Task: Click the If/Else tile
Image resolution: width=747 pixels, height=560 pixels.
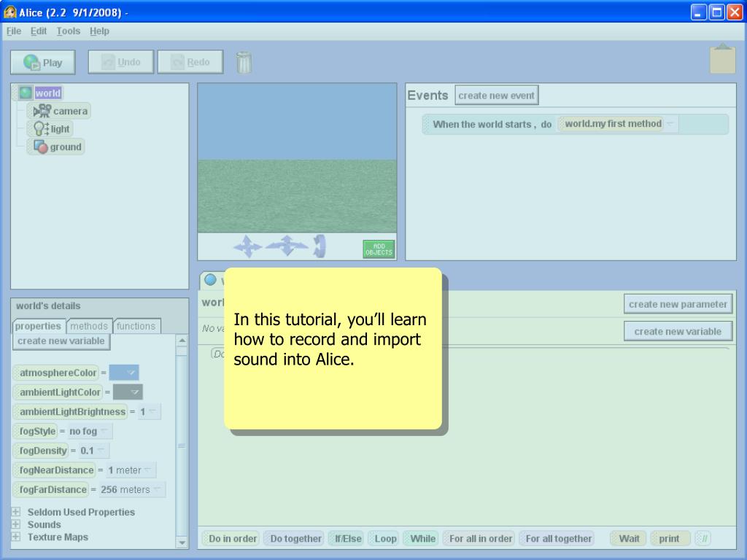Action: 347,539
